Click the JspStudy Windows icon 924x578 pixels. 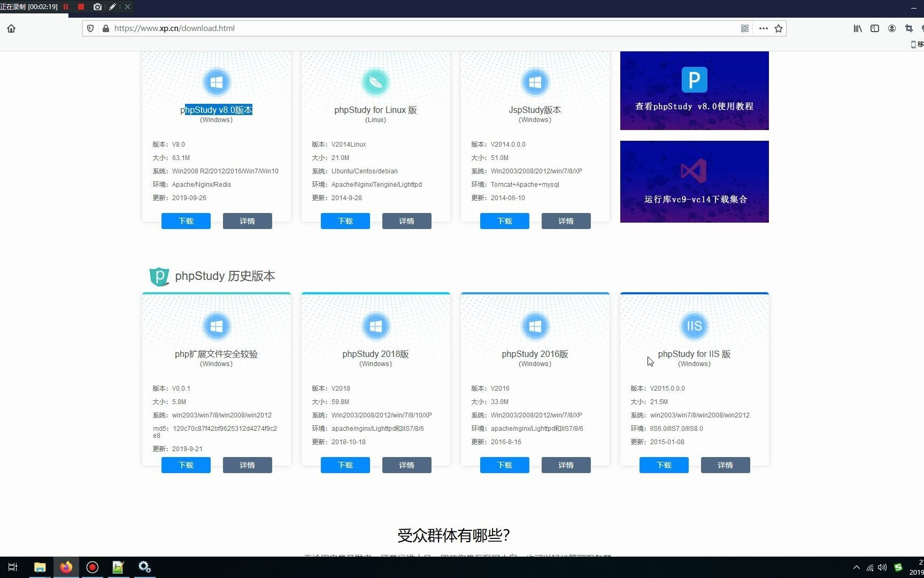tap(535, 82)
